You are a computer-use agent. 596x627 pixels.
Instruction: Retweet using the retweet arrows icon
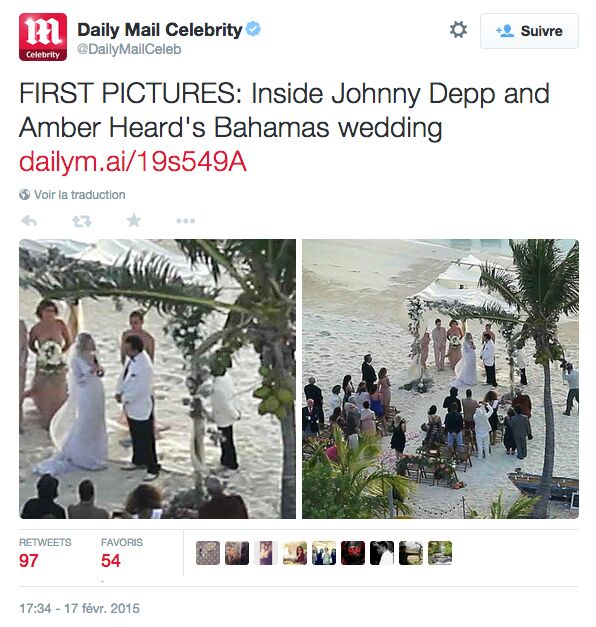82,221
